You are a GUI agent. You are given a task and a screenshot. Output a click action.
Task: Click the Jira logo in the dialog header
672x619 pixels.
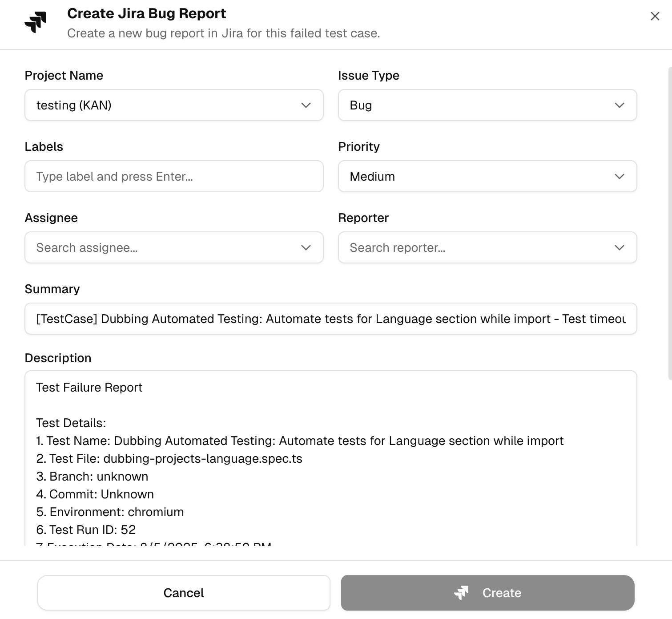[36, 22]
